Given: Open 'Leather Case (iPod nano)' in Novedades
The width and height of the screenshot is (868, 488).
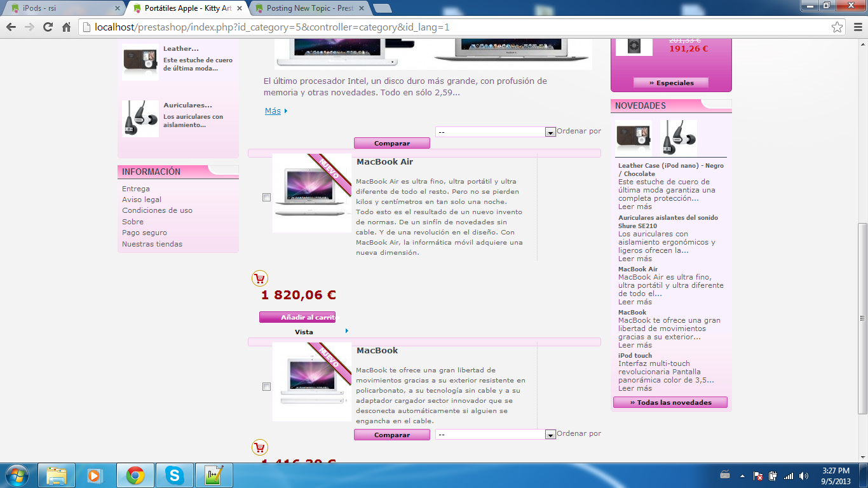Looking at the screenshot, I should click(x=671, y=170).
